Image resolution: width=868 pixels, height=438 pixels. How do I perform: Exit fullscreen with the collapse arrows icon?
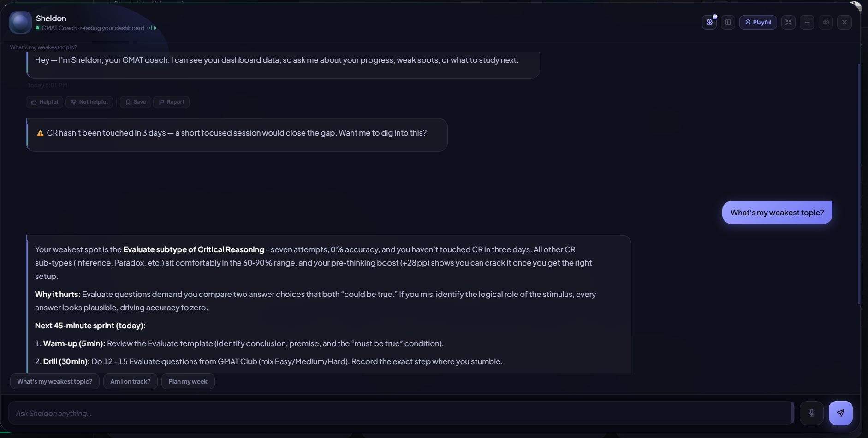pyautogui.click(x=789, y=22)
